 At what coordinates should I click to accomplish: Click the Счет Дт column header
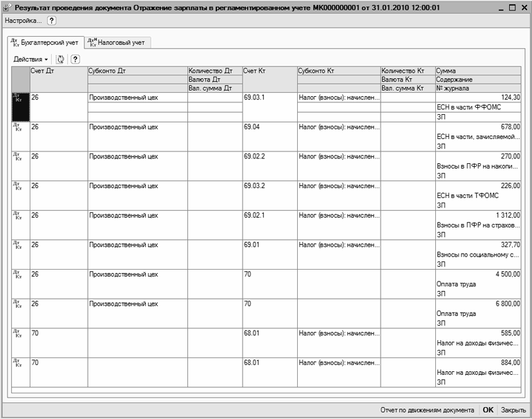point(58,71)
